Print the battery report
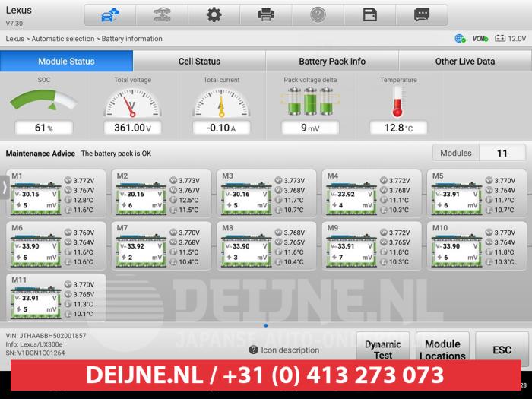Screen dimensions: 532x399 point(266,15)
